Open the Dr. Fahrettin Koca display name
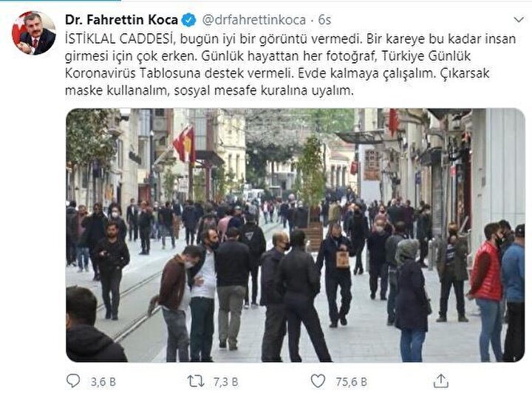 pyautogui.click(x=121, y=20)
